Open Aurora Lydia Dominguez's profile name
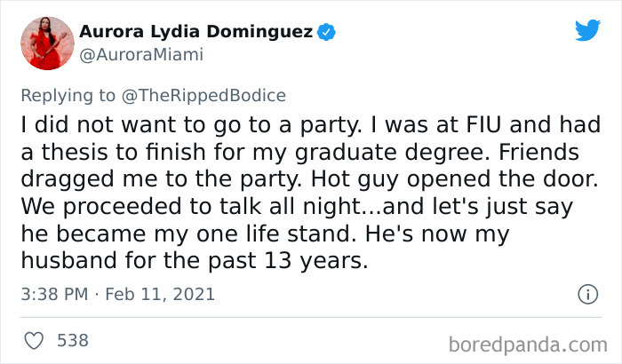 click(x=195, y=33)
